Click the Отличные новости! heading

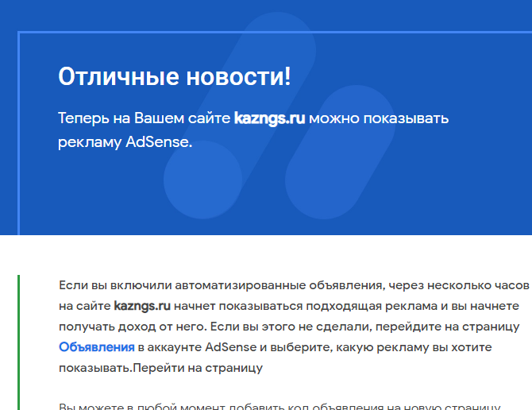pyautogui.click(x=175, y=76)
